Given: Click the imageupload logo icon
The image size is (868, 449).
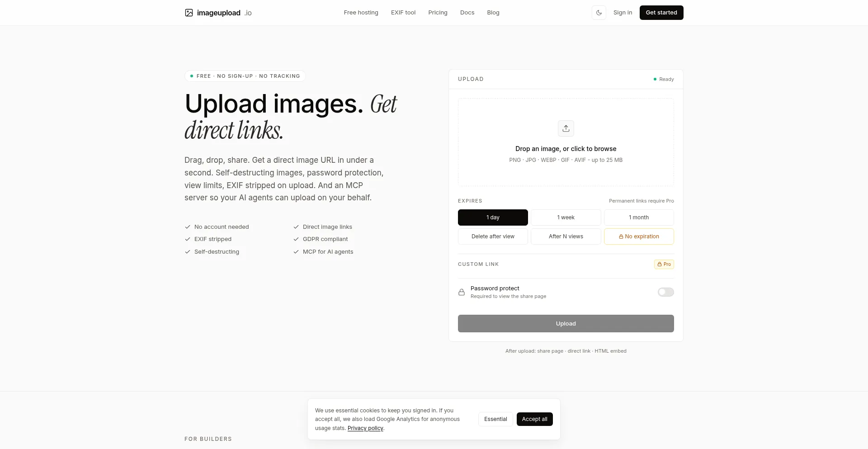Looking at the screenshot, I should click(189, 13).
